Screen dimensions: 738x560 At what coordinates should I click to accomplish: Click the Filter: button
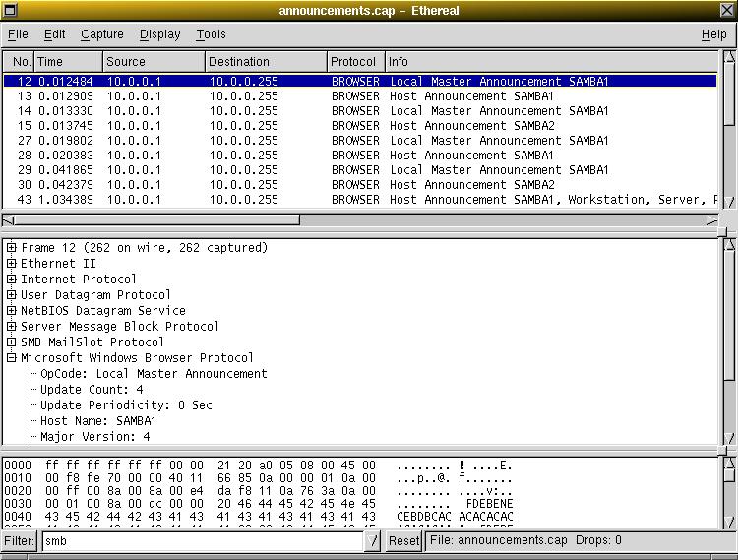(x=20, y=541)
